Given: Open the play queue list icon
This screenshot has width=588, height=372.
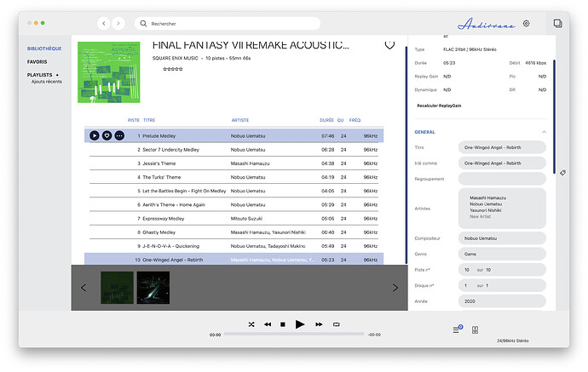Looking at the screenshot, I should click(457, 329).
